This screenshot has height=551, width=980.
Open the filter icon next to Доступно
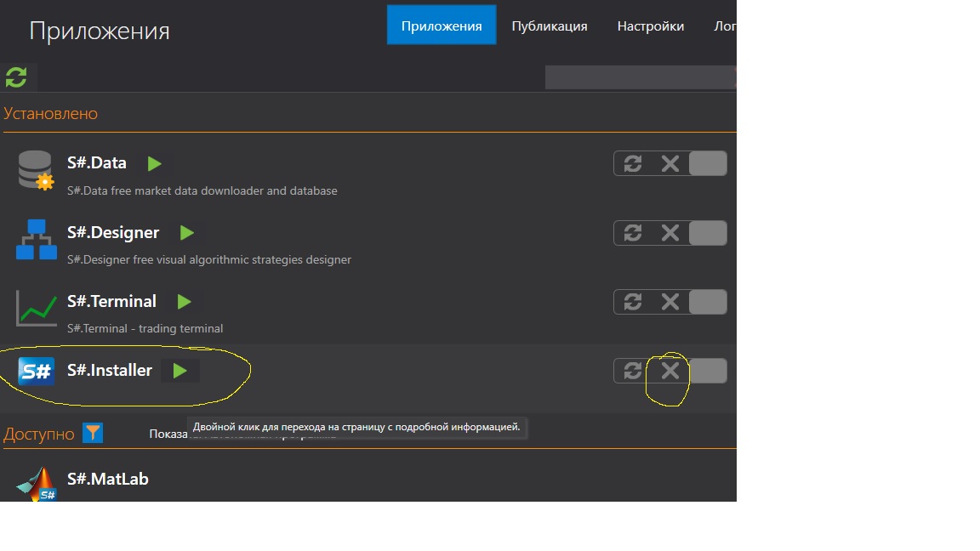coord(93,433)
